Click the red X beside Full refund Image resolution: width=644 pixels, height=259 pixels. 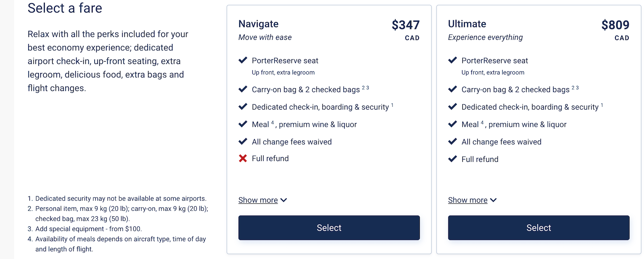click(242, 158)
